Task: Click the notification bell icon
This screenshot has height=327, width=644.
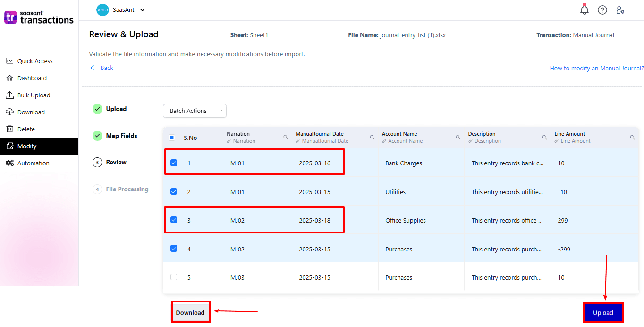Action: [x=585, y=10]
